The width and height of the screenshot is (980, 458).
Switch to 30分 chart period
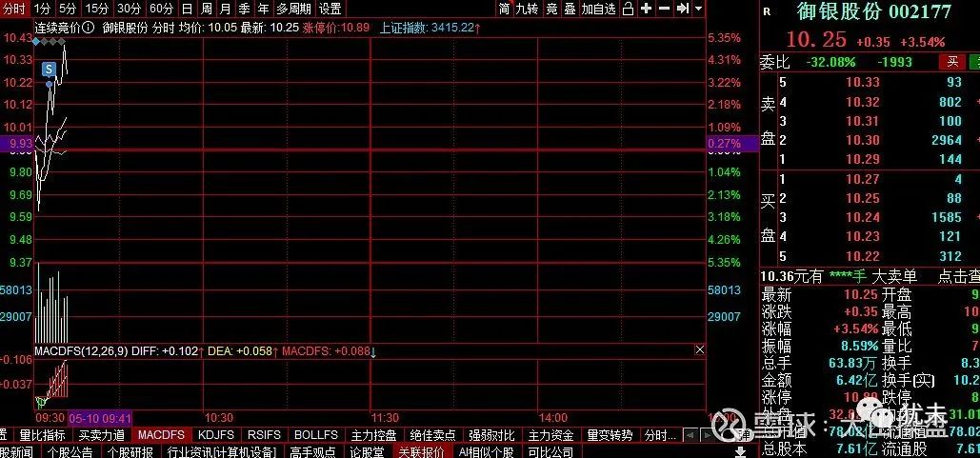[x=129, y=9]
